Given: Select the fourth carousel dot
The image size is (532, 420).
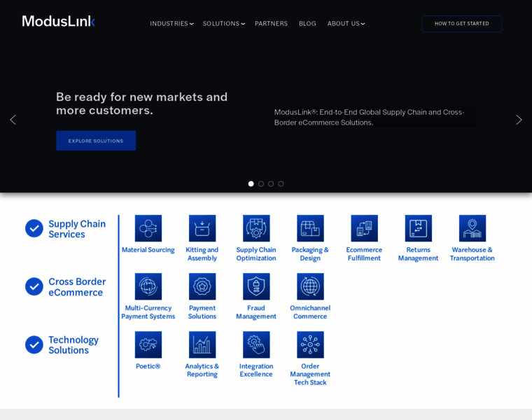Looking at the screenshot, I should (281, 184).
